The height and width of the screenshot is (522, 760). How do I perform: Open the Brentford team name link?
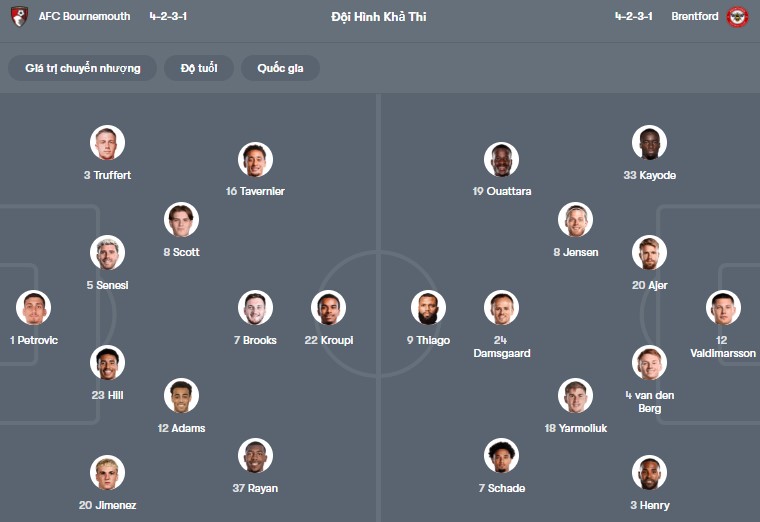695,17
